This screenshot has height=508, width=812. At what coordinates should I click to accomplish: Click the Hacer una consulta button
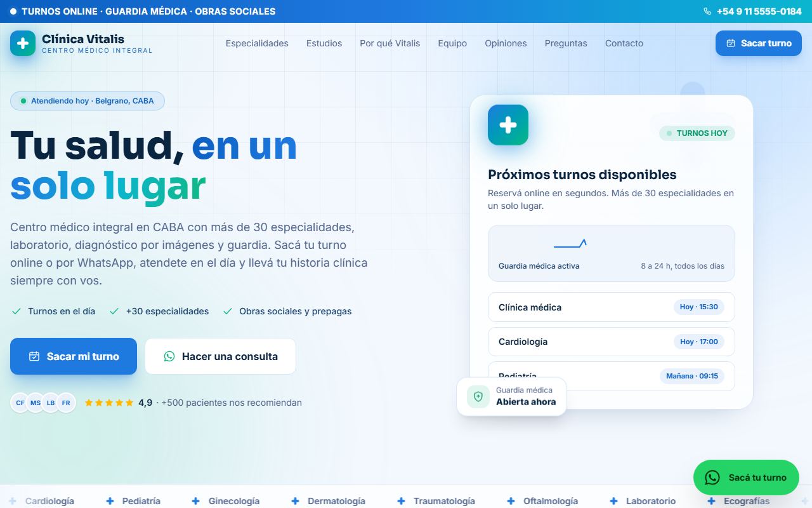(x=220, y=356)
